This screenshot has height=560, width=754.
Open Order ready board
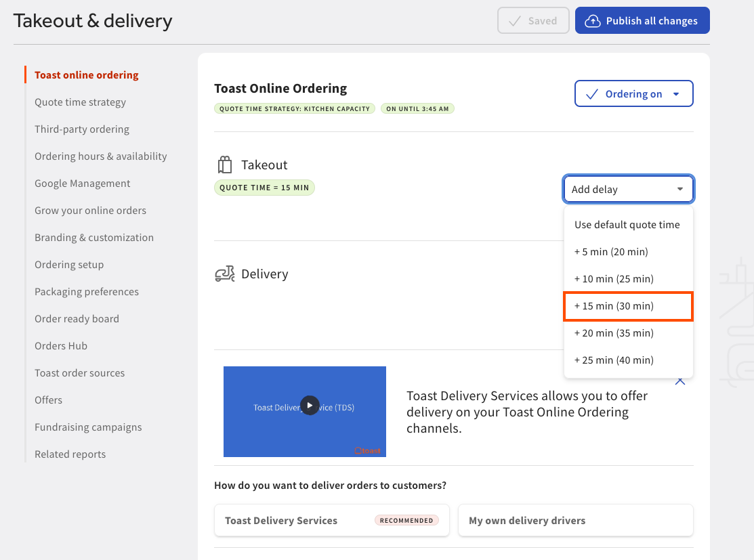tap(77, 319)
